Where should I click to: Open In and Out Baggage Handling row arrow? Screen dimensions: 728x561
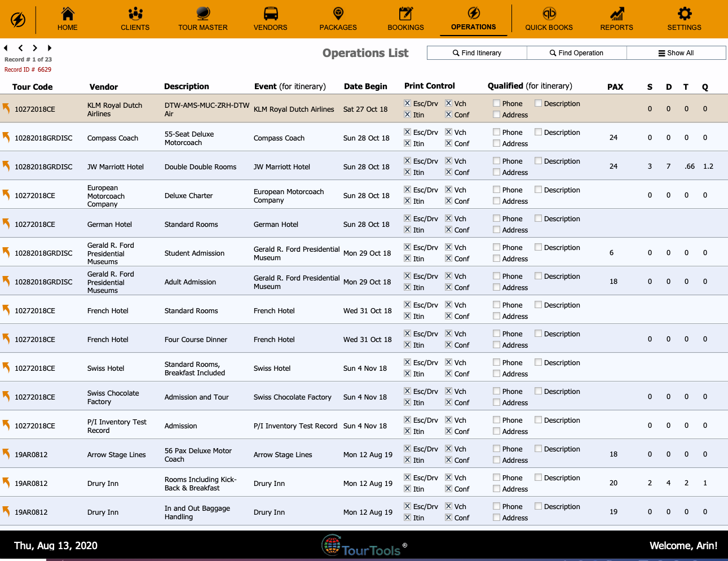tap(6, 511)
